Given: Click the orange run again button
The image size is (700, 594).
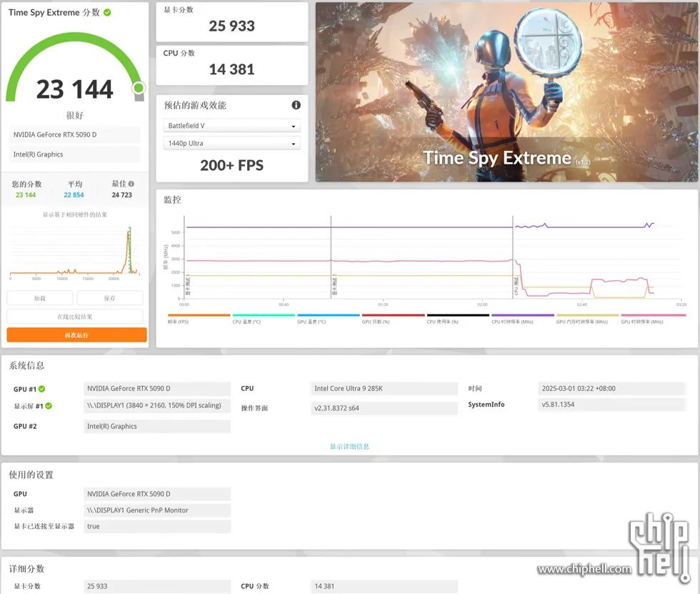Looking at the screenshot, I should pos(77,335).
